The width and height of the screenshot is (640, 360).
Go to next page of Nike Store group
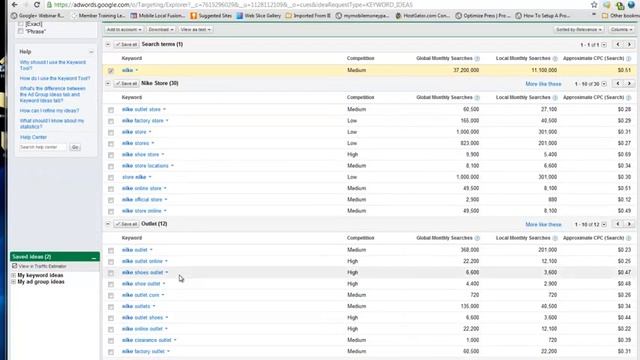pos(629,84)
